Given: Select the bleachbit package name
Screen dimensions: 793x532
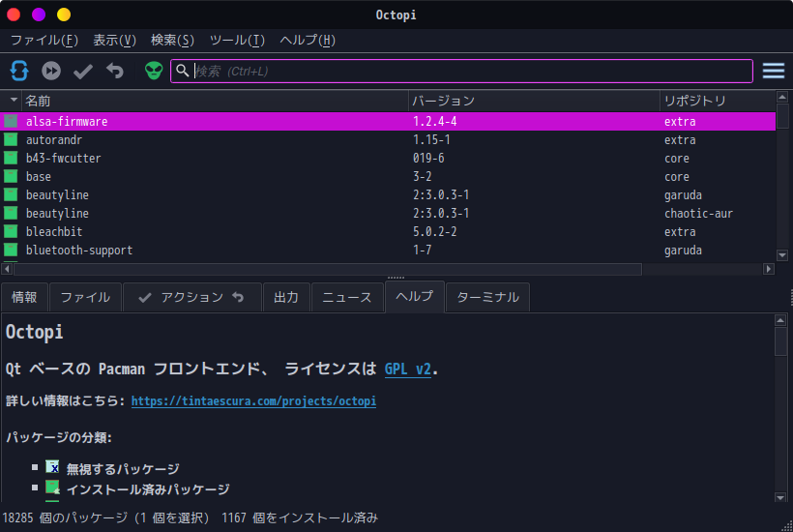Looking at the screenshot, I should pos(54,231).
